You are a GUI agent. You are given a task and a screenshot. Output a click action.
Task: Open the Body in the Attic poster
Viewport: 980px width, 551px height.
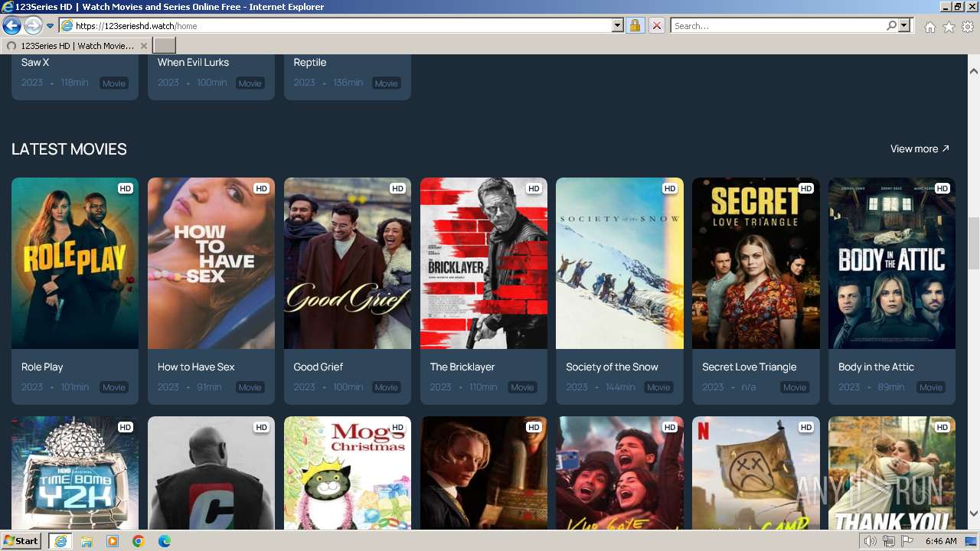coord(892,263)
